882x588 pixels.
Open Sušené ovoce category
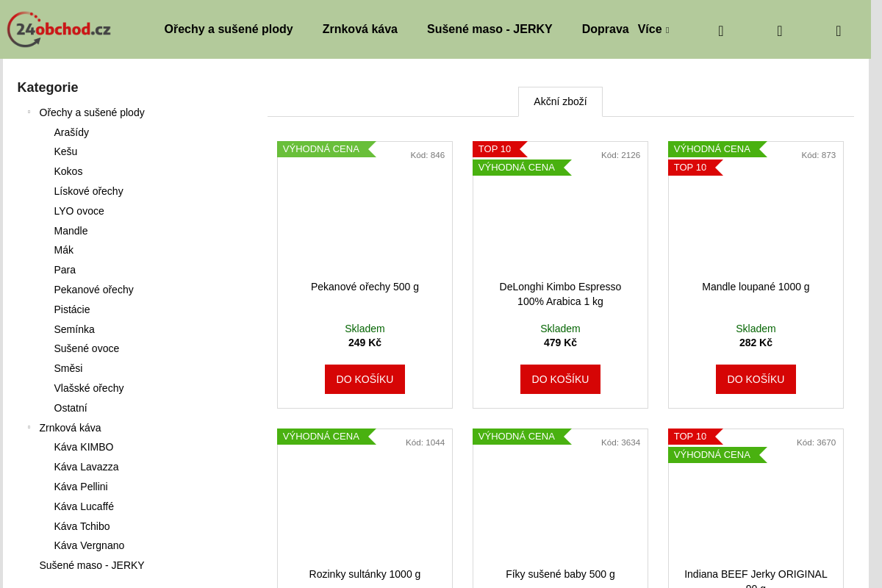pos(87,348)
